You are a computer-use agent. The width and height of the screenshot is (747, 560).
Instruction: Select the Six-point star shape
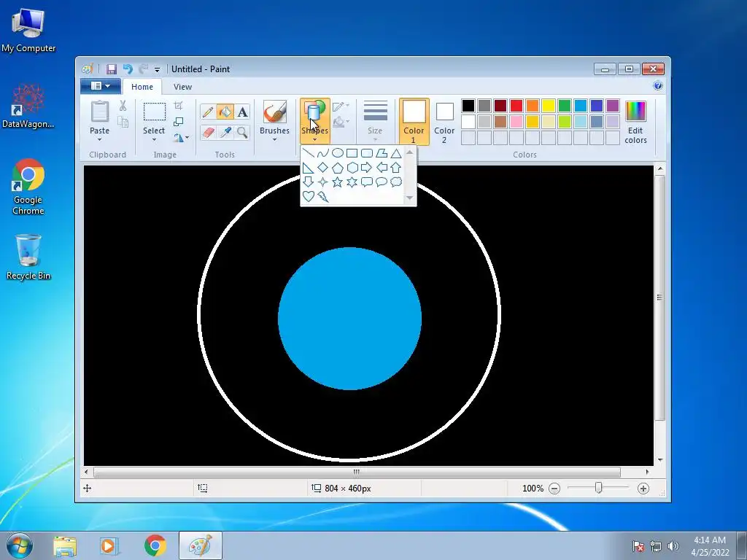[x=352, y=182]
